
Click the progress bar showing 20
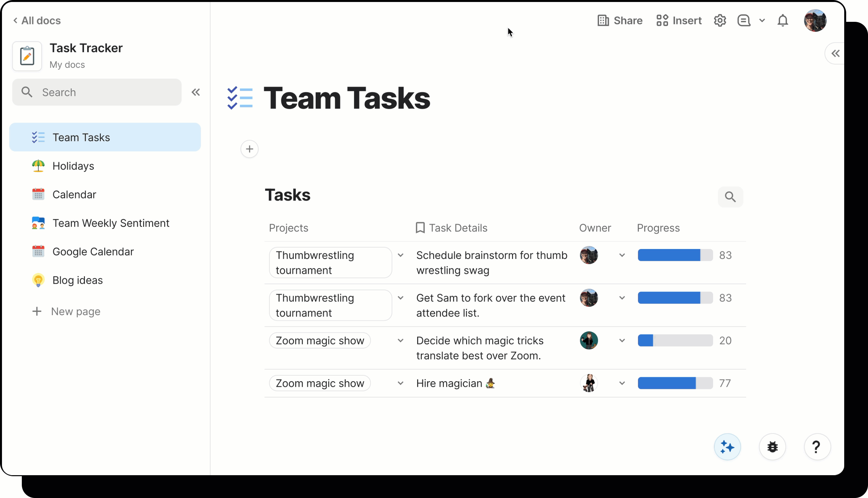click(675, 340)
